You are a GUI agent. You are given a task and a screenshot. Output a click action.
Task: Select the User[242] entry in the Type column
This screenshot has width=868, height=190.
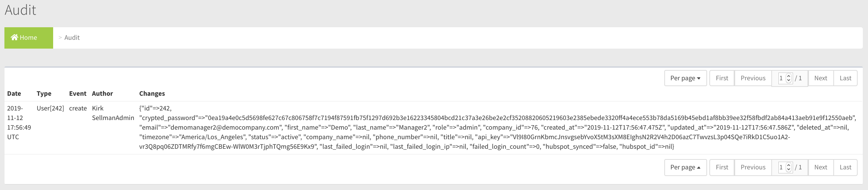coord(50,108)
